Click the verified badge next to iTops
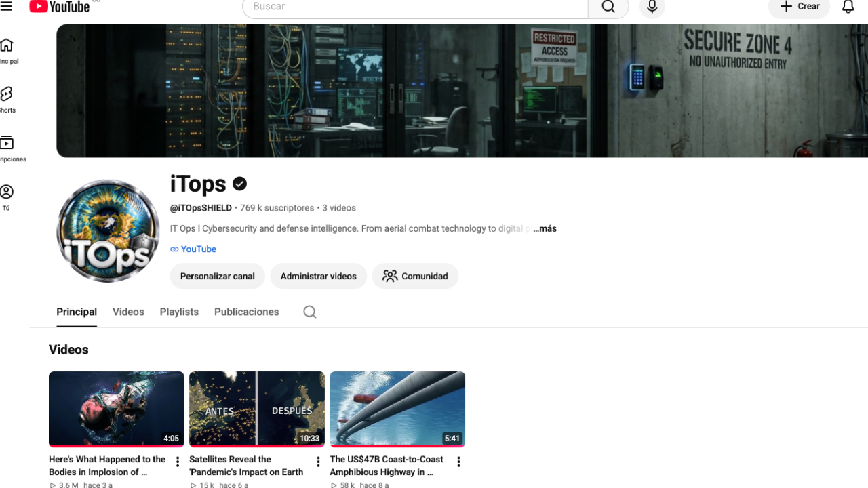 [x=240, y=184]
